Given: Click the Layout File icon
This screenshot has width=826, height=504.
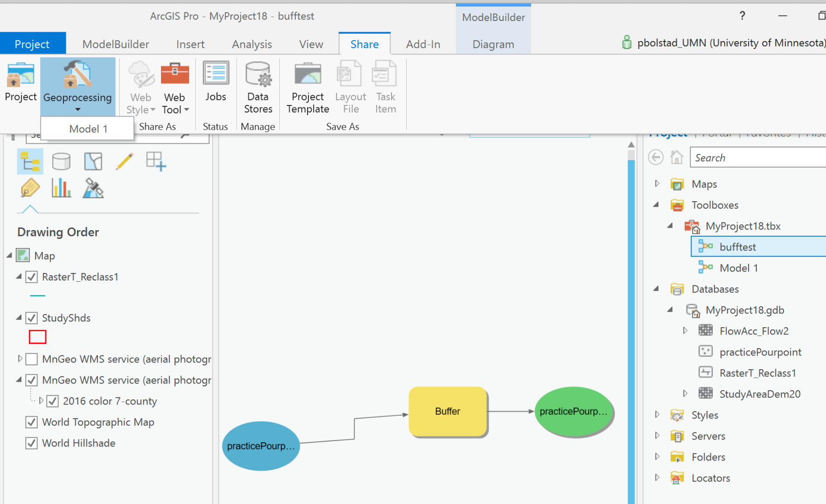Looking at the screenshot, I should (350, 73).
